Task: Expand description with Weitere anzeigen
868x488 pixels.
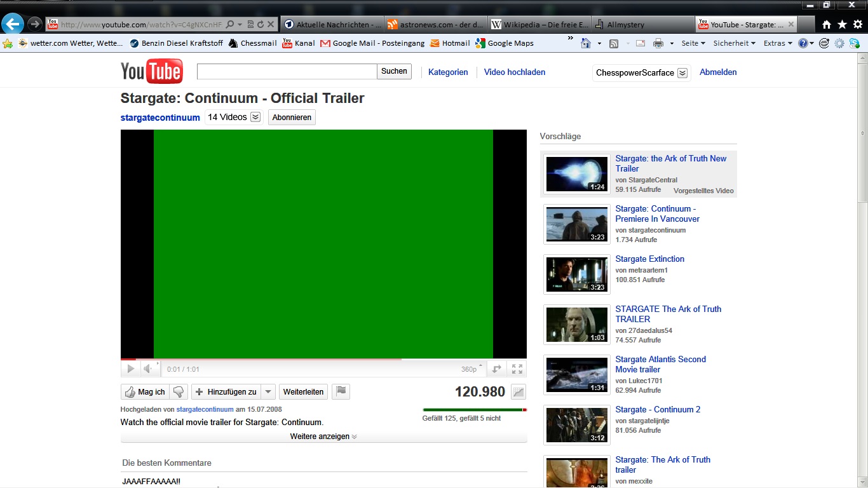Action: 323,437
